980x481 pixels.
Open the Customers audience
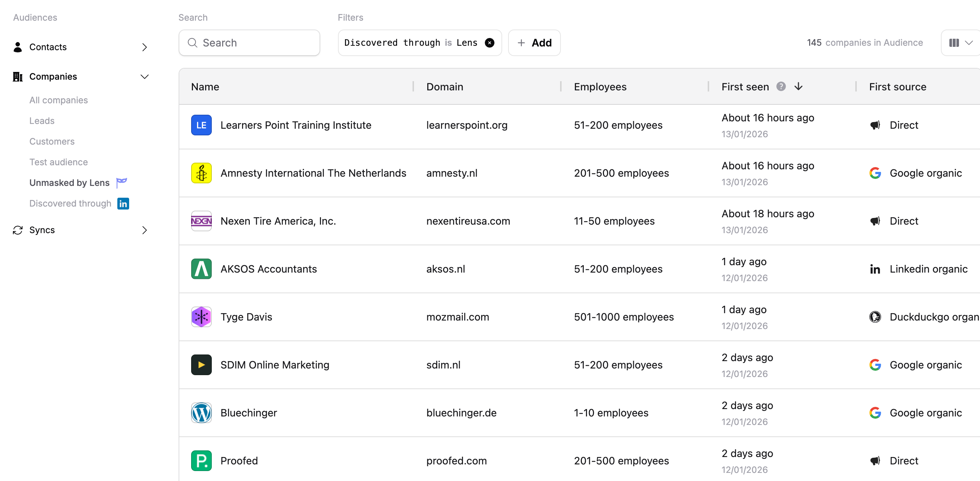[x=52, y=141]
